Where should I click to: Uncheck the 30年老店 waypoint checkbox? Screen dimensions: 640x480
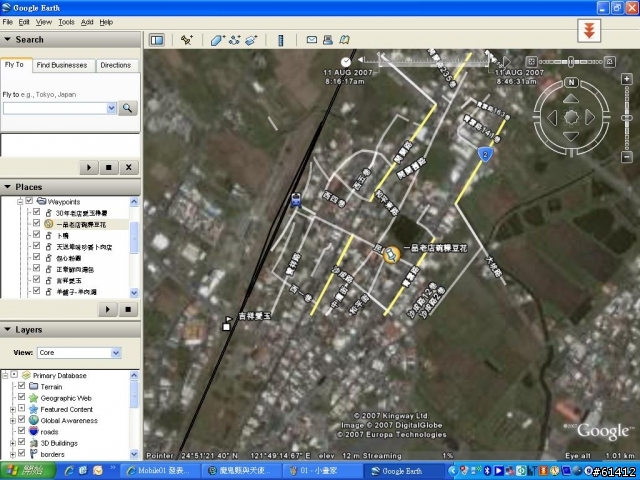pos(36,212)
